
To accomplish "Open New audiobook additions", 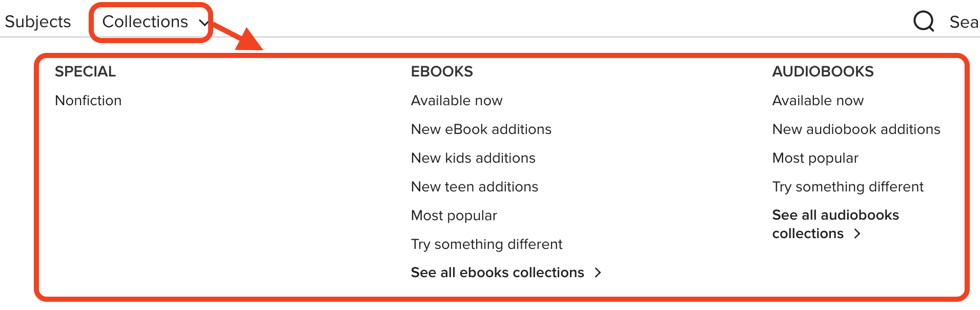I will click(x=856, y=129).
